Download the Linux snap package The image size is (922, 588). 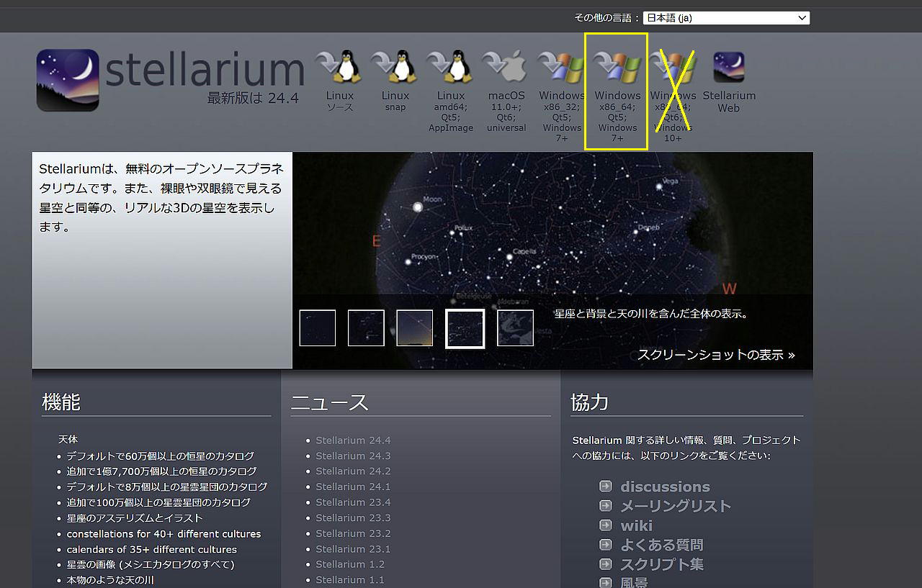coord(395,68)
